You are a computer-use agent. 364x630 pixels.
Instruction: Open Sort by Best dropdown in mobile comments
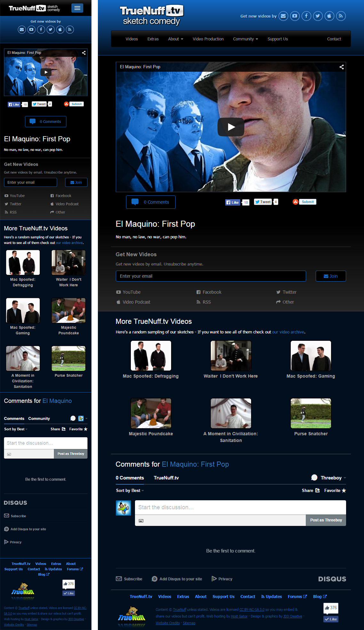point(16,429)
